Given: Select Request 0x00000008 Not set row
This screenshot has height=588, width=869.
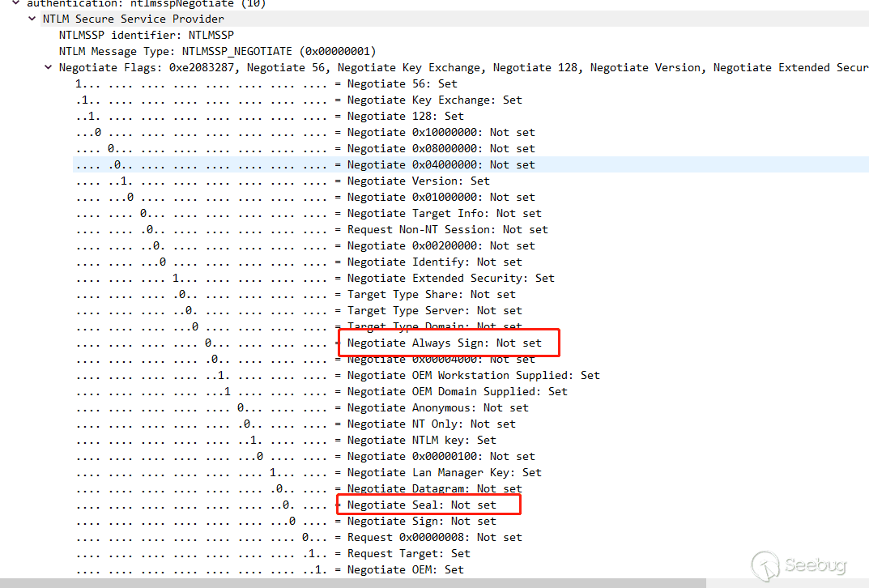Looking at the screenshot, I should point(299,538).
